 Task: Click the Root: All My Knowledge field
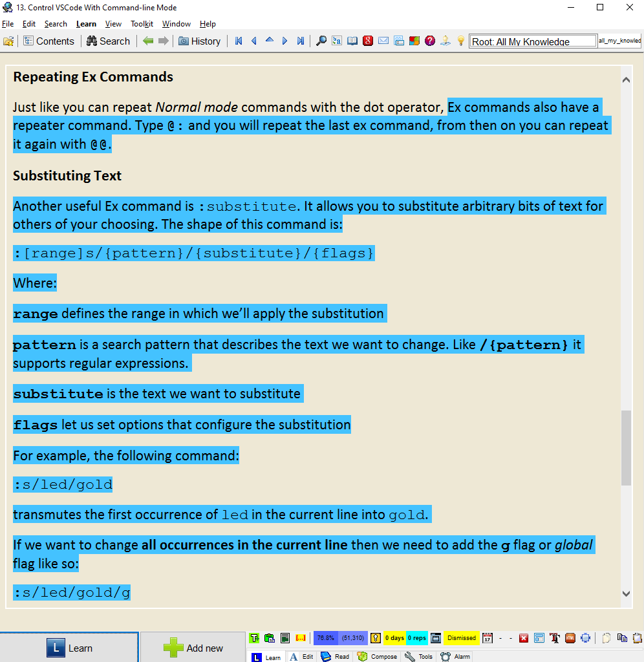click(532, 40)
